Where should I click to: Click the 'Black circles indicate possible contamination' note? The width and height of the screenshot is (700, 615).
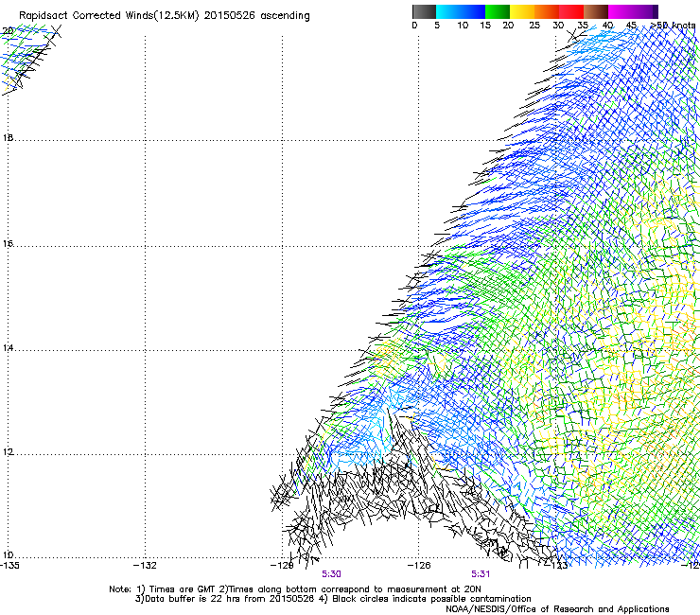click(x=431, y=599)
